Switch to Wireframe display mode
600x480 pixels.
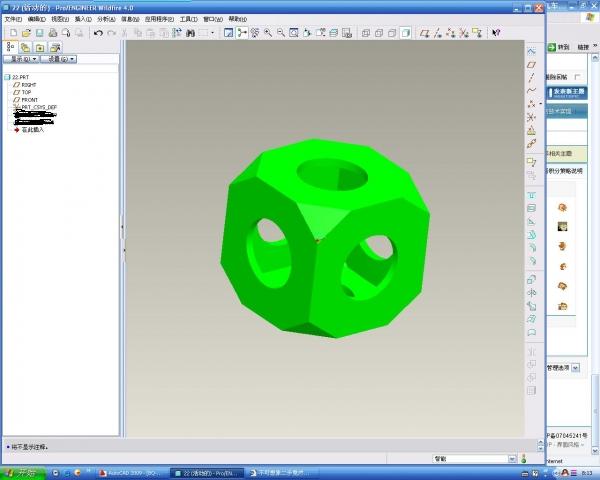point(366,33)
